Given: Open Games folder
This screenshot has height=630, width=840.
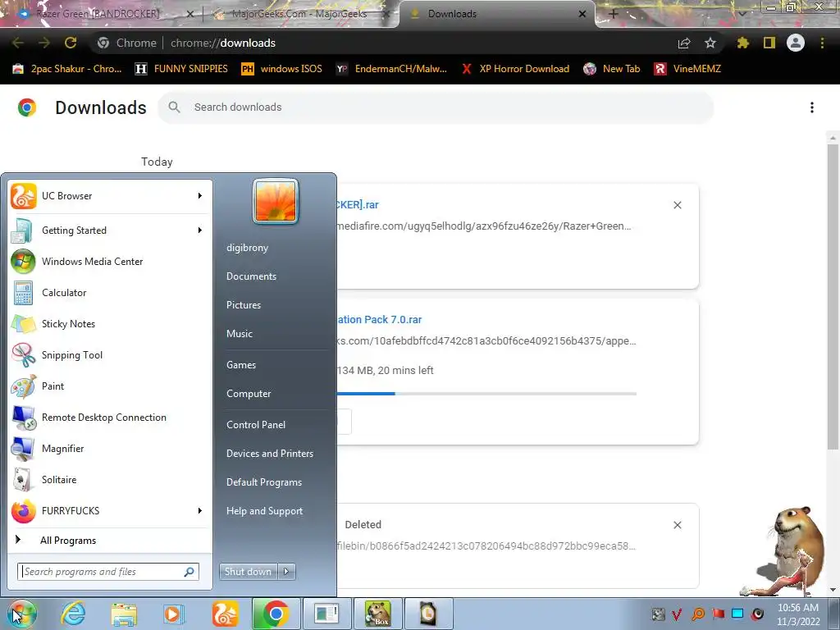Looking at the screenshot, I should (x=241, y=365).
